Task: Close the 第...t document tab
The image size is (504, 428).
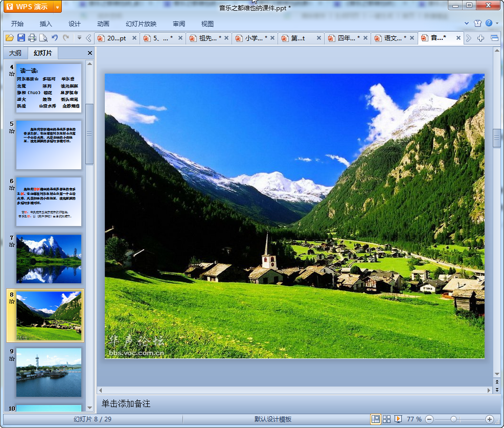Action: point(319,38)
